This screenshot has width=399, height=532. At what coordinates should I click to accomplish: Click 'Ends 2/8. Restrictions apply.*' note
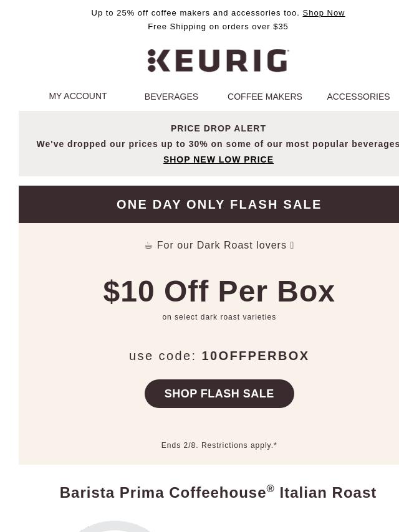click(x=219, y=445)
